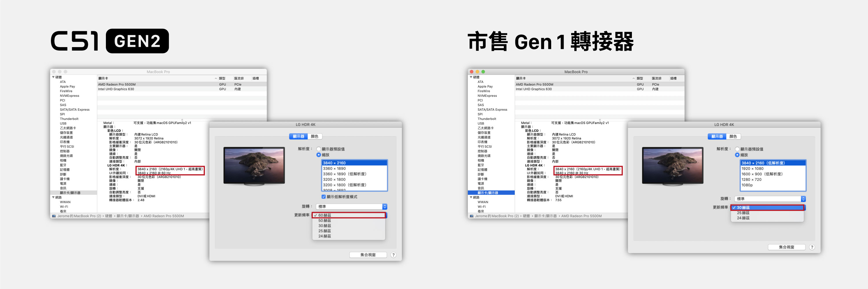Select 藍牙 in the Gen 1 sidebar
Screen dimensions: 868x289
[x=481, y=165]
